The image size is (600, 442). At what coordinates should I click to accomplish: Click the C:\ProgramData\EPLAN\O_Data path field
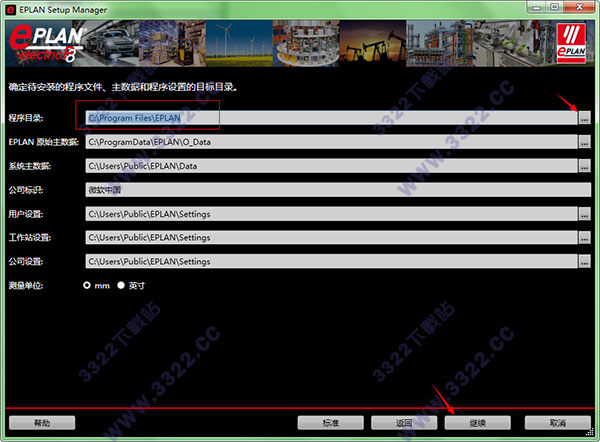[x=331, y=142]
